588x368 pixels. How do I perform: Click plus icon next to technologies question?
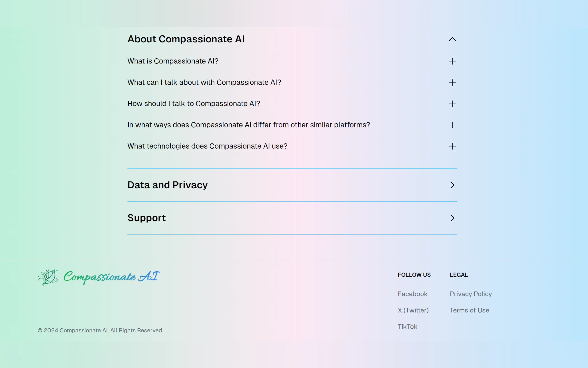[x=452, y=146]
